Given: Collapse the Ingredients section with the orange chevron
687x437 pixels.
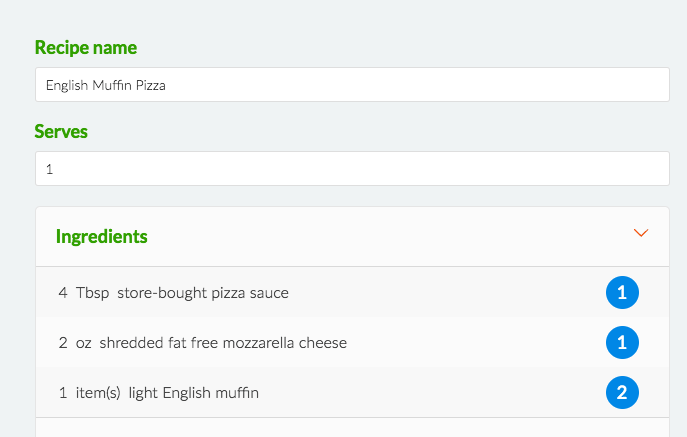Looking at the screenshot, I should (x=641, y=233).
